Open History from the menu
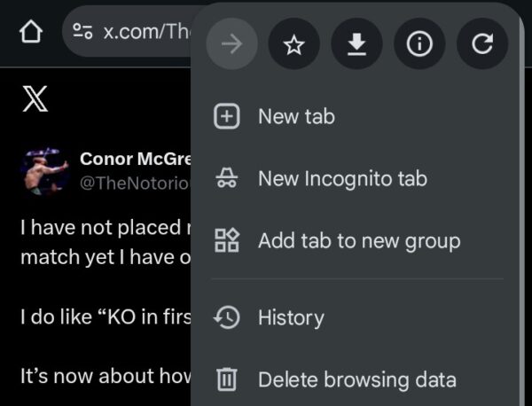 pyautogui.click(x=291, y=317)
